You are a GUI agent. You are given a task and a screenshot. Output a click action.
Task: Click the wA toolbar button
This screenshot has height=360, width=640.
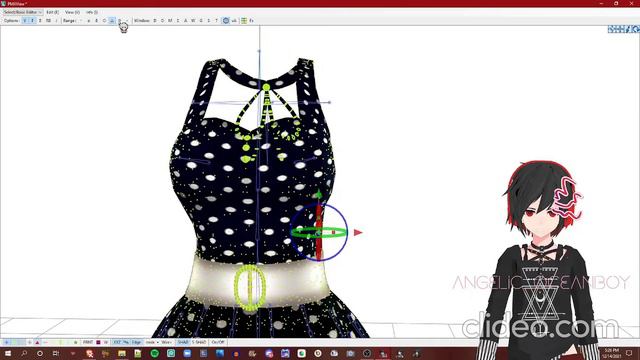(x=234, y=20)
